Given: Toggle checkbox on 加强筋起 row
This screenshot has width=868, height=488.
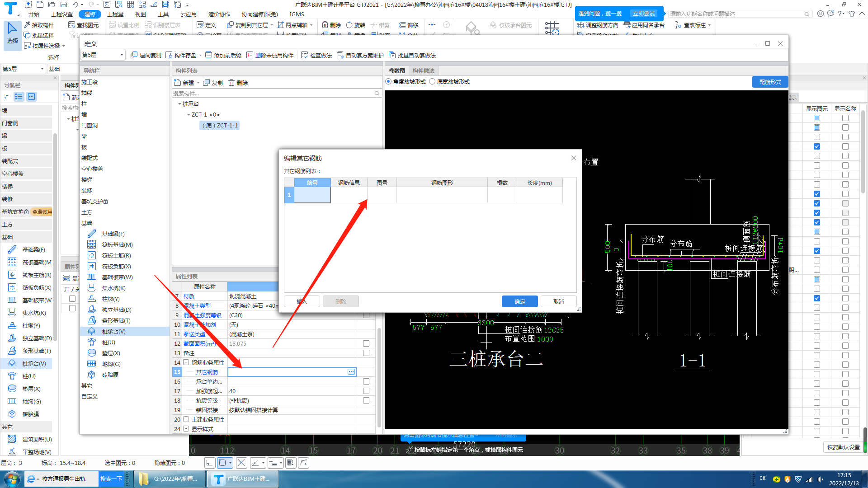Looking at the screenshot, I should 366,391.
